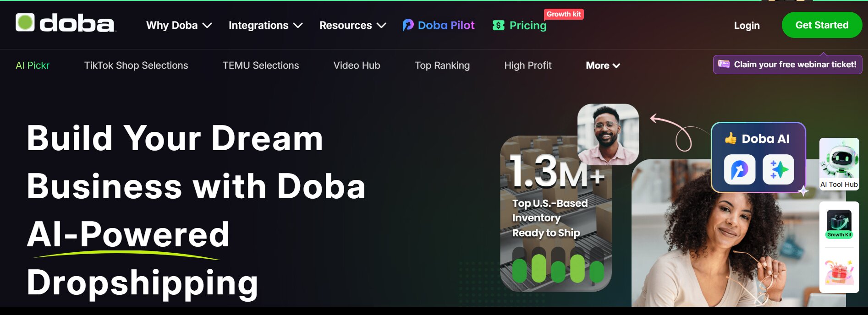
Task: Click the ticket icon in webinar banner
Action: tap(724, 64)
